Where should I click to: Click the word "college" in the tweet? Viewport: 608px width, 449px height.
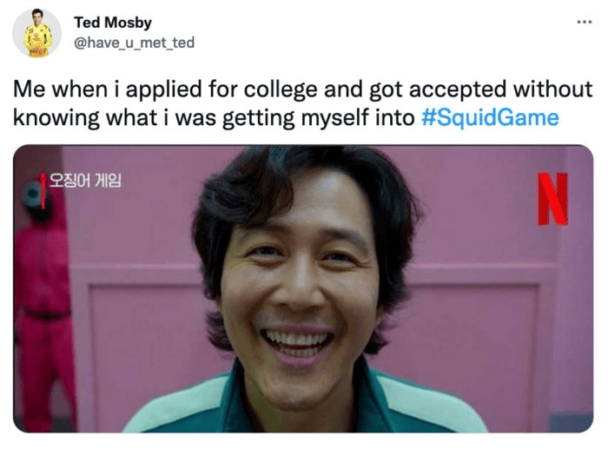pyautogui.click(x=267, y=89)
